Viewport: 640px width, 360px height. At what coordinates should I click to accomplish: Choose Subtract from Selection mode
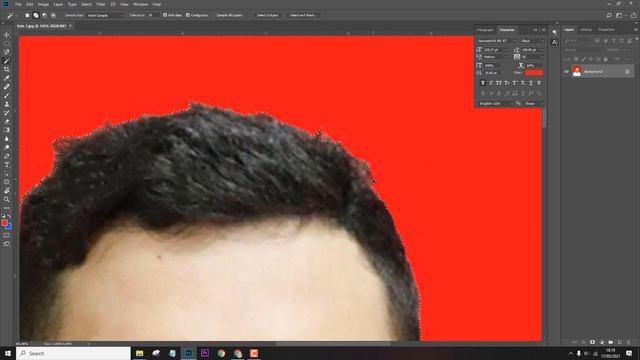(x=44, y=15)
